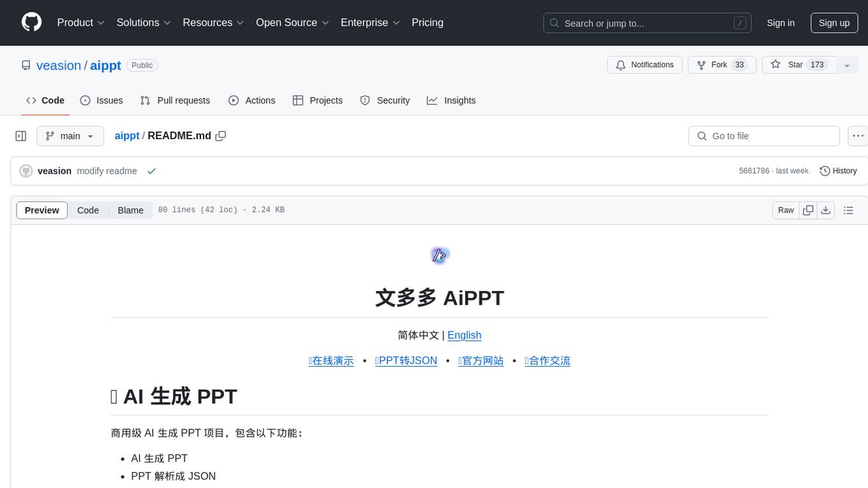Expand the Enterprise menu

(370, 22)
